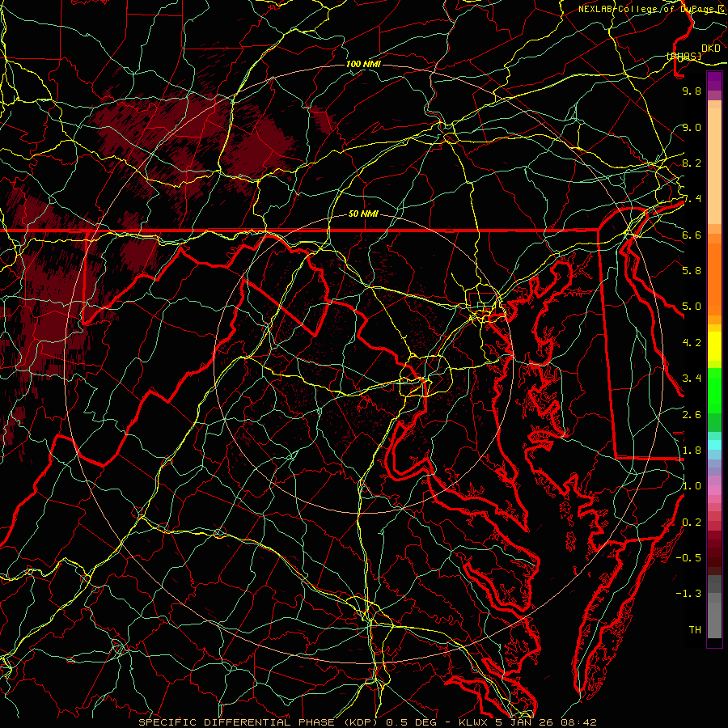Pick the orange segment of the color bar
Viewport: 728px width, 728px height.
[x=714, y=278]
